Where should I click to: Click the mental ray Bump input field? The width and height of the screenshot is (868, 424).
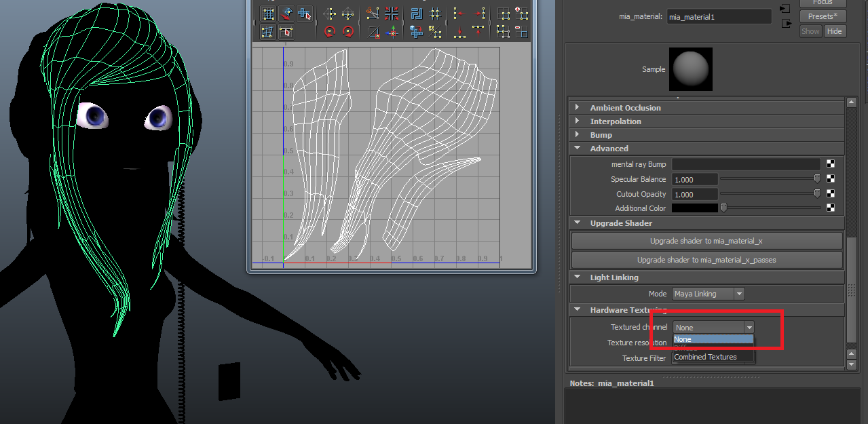point(747,164)
